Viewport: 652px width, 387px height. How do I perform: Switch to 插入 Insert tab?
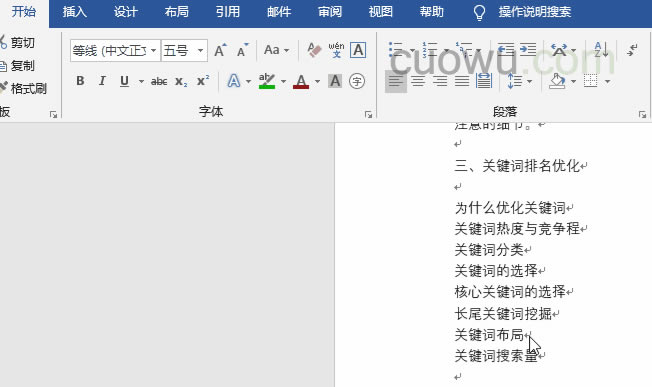(75, 12)
